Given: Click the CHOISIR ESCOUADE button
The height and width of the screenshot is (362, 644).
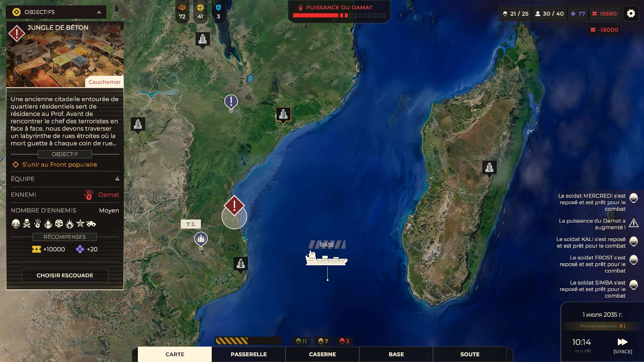Looking at the screenshot, I should click(x=65, y=276).
